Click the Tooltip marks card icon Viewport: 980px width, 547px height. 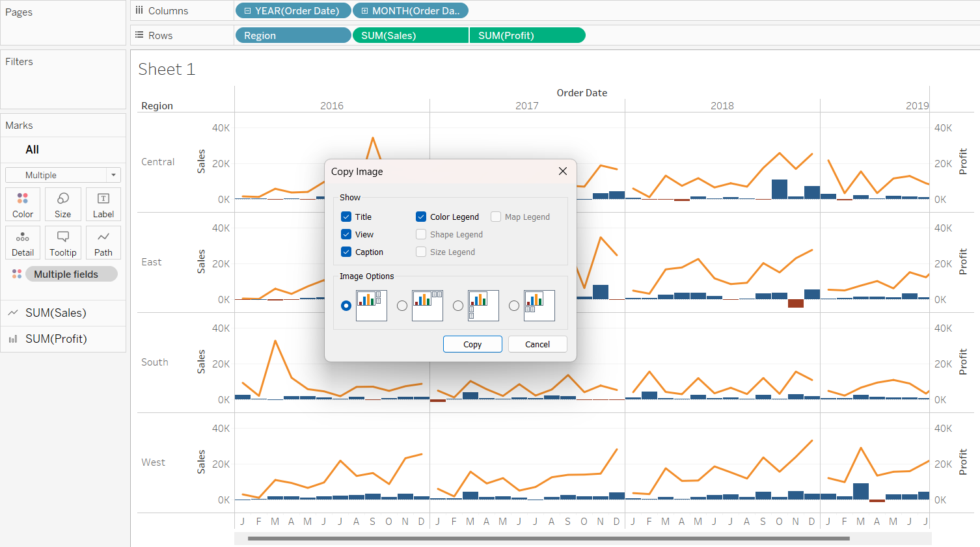tap(63, 243)
